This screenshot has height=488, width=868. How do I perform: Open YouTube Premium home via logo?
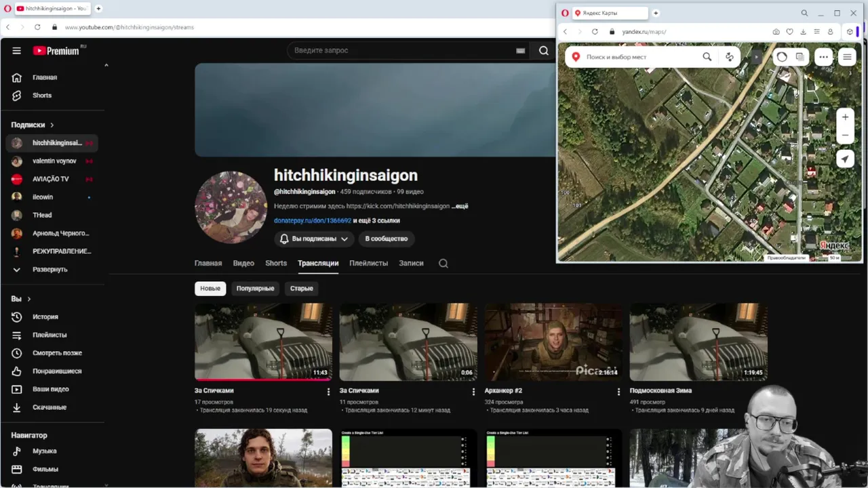click(56, 50)
